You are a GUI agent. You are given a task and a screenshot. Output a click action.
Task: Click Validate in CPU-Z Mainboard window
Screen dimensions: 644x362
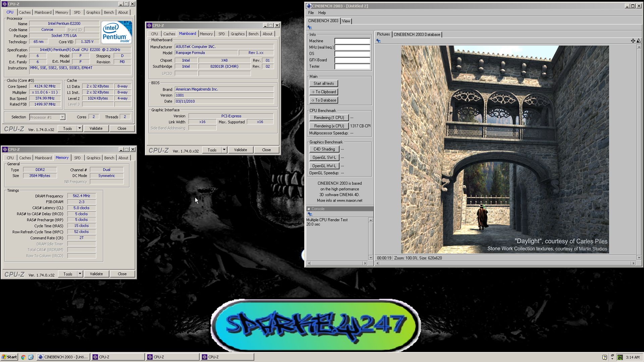[240, 150]
